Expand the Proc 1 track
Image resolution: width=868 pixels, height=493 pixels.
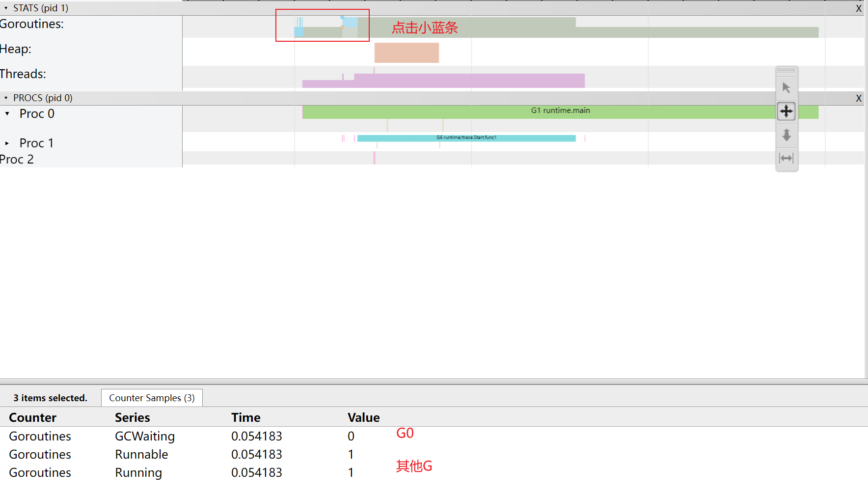point(7,143)
